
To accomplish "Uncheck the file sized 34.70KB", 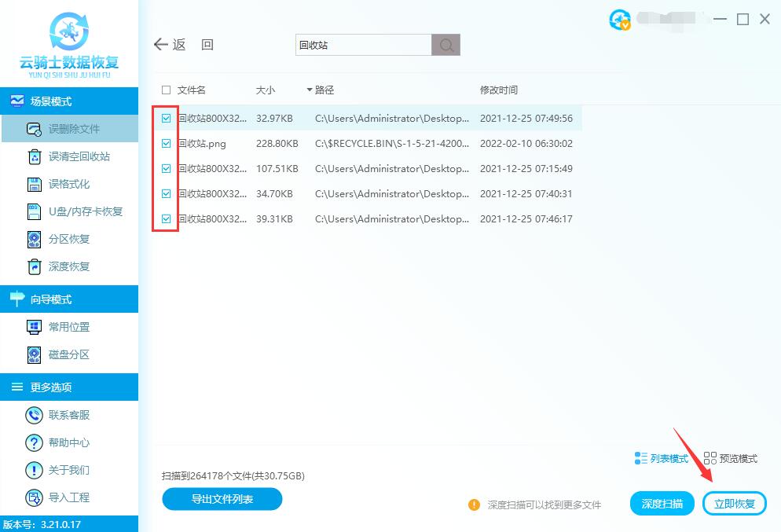I will tap(166, 194).
